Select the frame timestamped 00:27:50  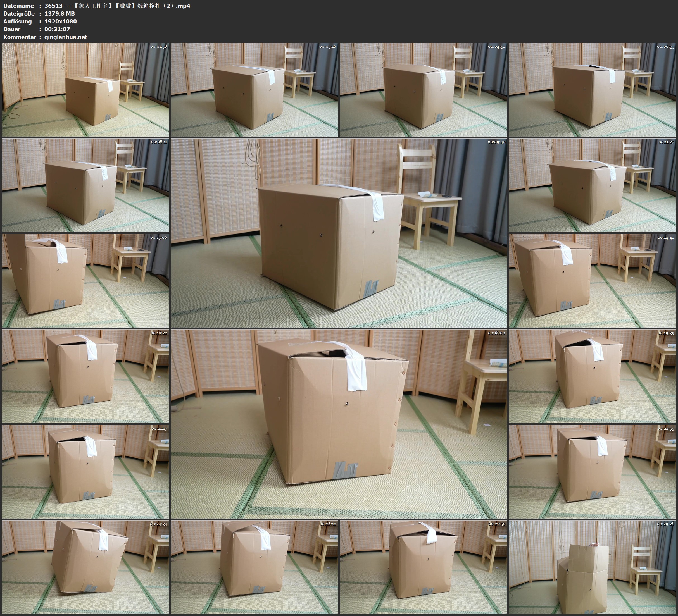click(423, 567)
